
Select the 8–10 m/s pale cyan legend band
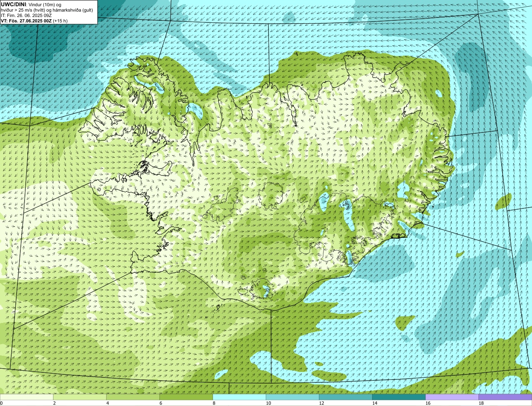239,397
